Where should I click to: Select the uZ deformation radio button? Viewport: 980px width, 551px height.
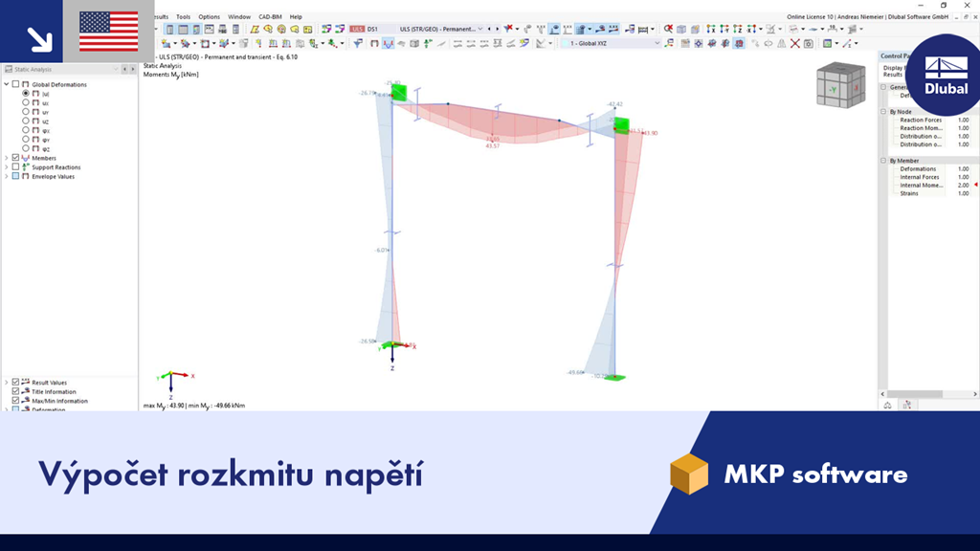[x=26, y=121]
